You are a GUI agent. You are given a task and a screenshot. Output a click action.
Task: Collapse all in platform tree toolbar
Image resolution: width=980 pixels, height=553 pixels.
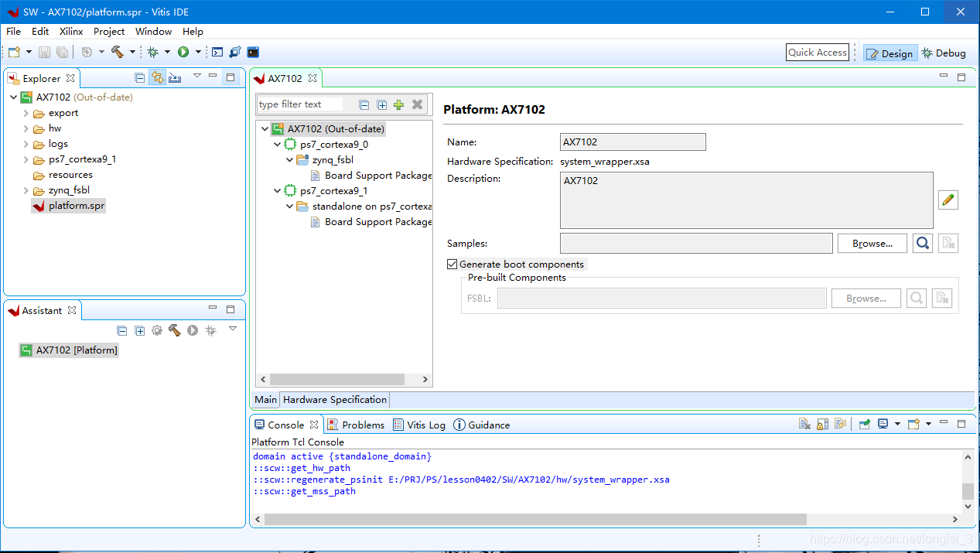point(364,104)
